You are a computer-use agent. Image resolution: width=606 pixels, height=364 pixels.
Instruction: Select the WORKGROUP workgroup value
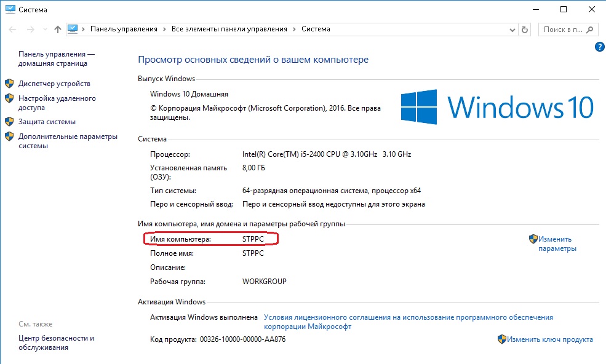coord(265,282)
